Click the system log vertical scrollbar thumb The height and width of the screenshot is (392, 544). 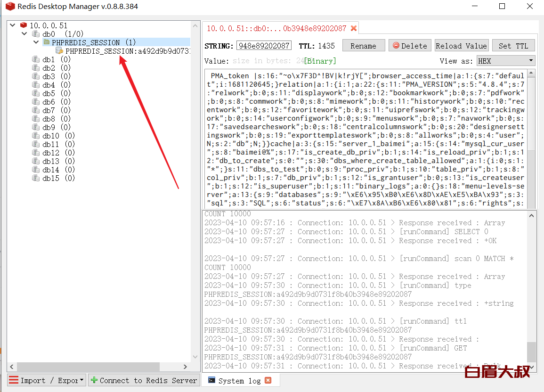531,352
